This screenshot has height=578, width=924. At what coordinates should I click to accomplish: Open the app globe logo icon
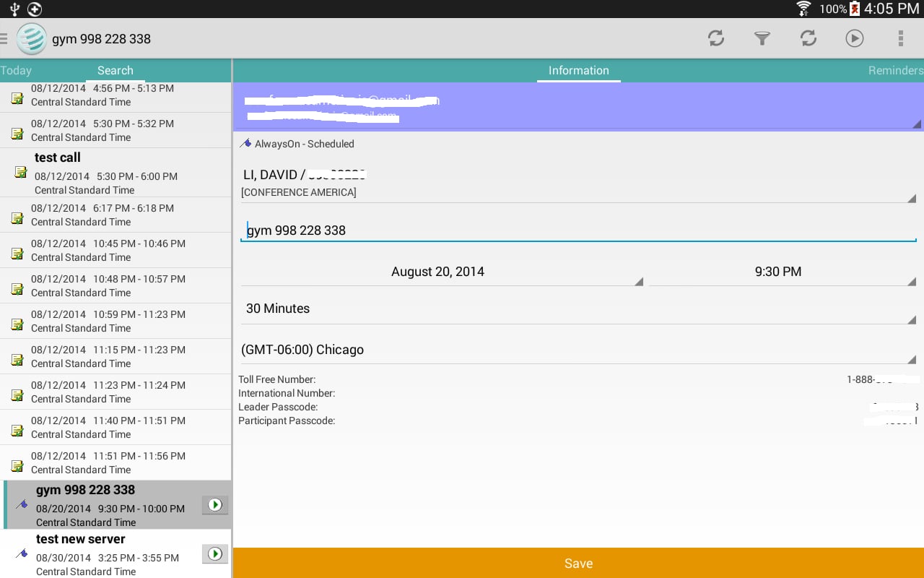[x=31, y=39]
